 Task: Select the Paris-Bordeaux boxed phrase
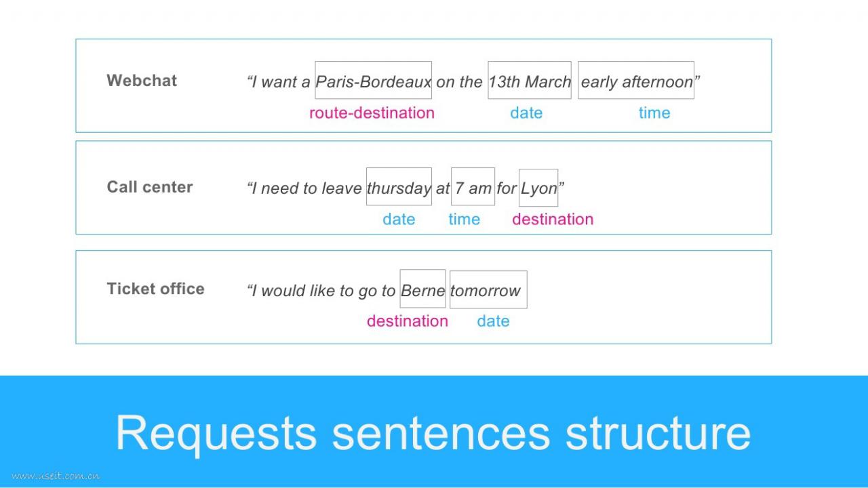coord(373,80)
